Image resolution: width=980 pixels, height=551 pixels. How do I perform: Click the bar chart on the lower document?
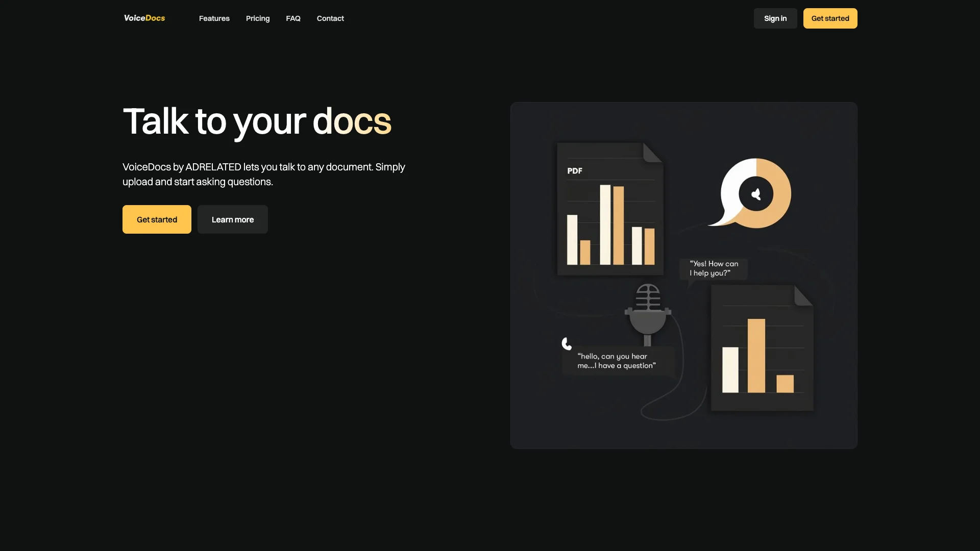(x=759, y=357)
